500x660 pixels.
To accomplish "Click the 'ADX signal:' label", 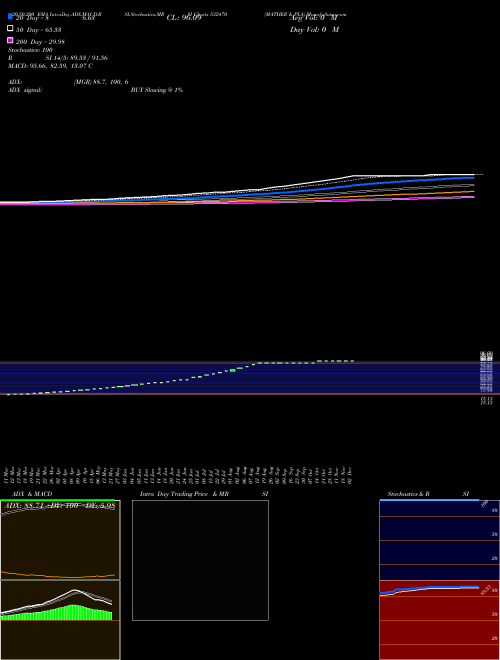I will click(x=25, y=90).
